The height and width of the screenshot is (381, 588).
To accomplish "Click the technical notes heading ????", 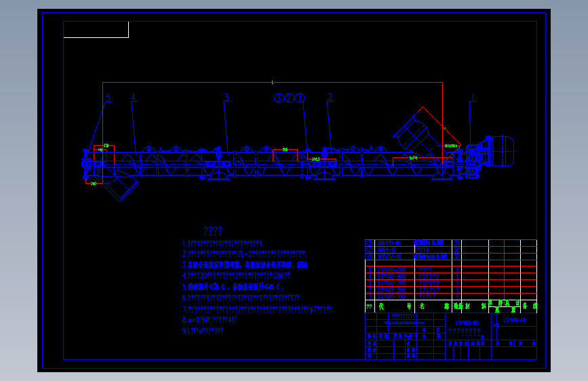I will (213, 230).
